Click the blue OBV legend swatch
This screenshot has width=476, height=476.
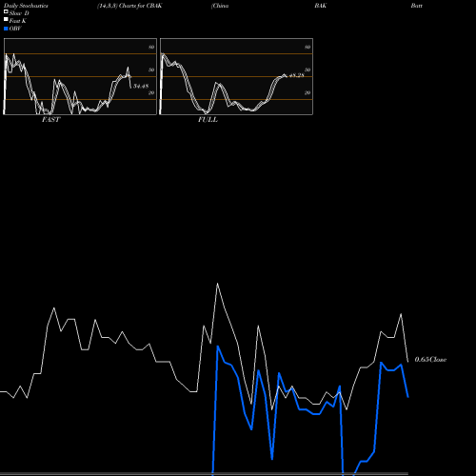(x=6, y=29)
